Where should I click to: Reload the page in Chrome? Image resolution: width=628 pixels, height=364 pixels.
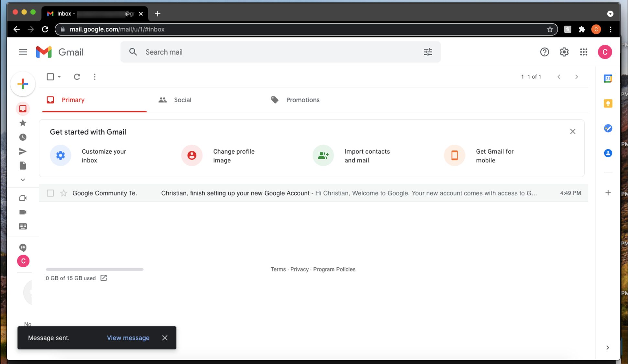tap(45, 29)
